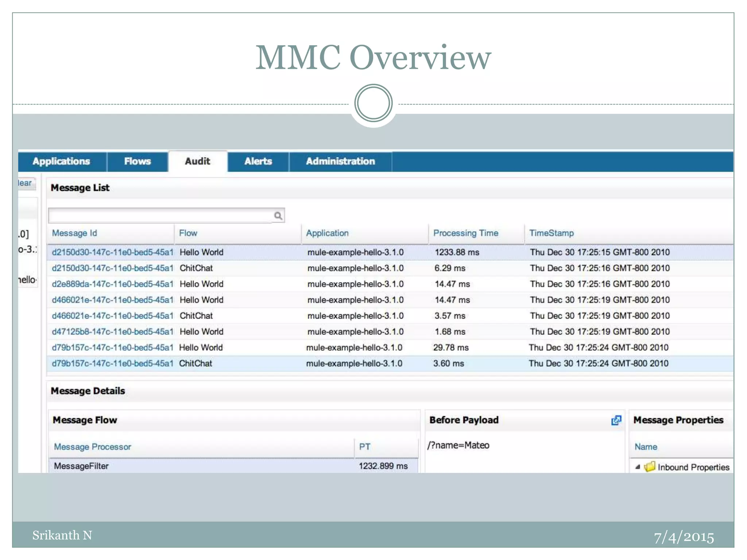Open the Alerts tab

pos(258,162)
